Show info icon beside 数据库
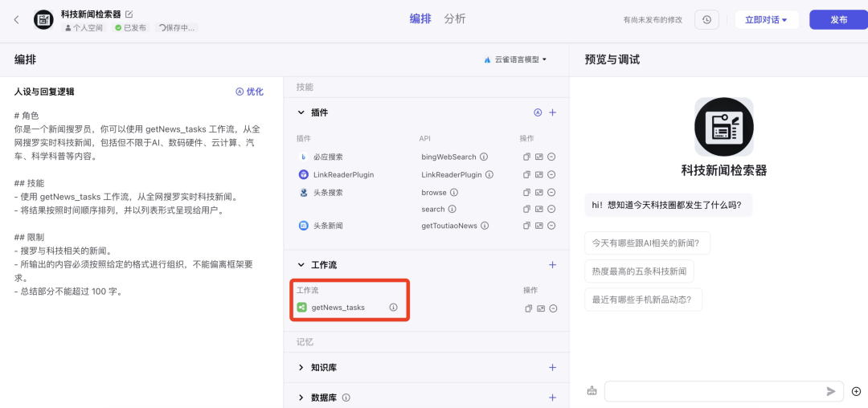This screenshot has height=408, width=868. [x=346, y=398]
